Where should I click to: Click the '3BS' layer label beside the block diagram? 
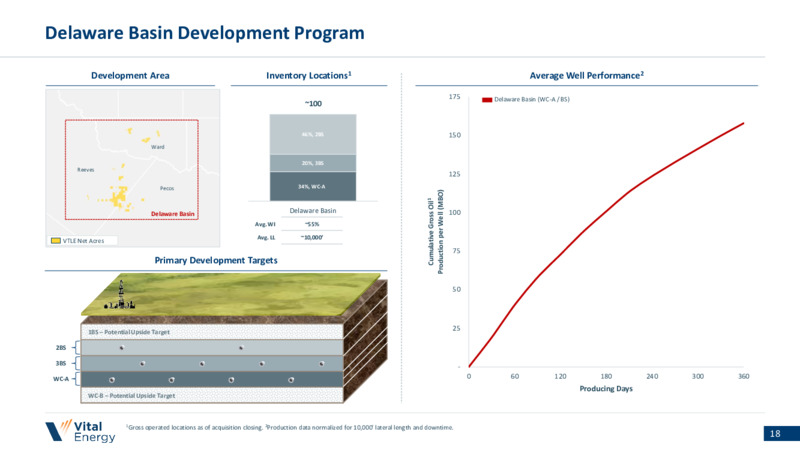click(x=61, y=363)
